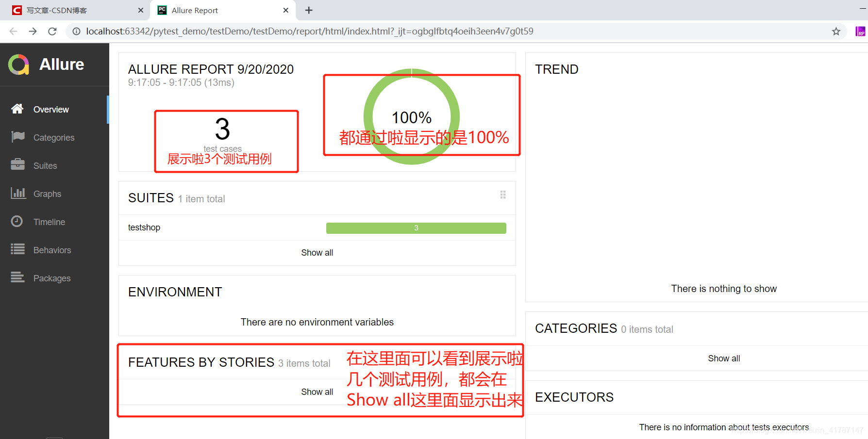Bookmark this page with star icon
The width and height of the screenshot is (868, 439).
point(836,32)
